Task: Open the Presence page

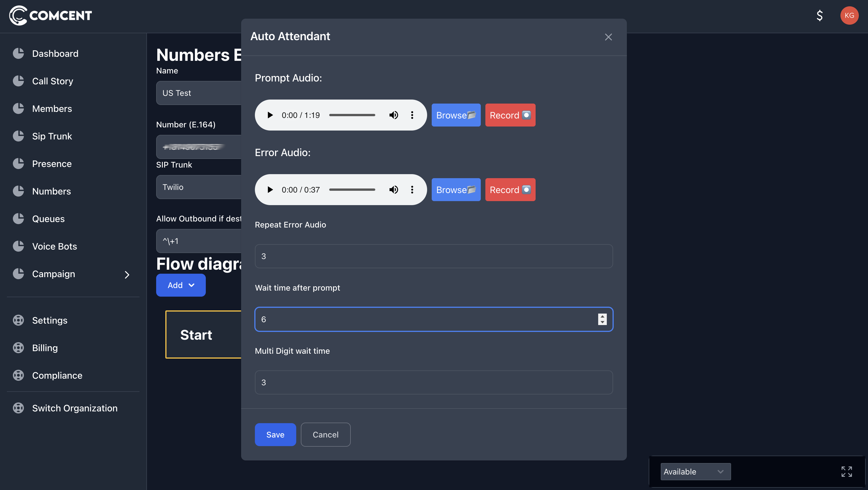Action: (52, 164)
